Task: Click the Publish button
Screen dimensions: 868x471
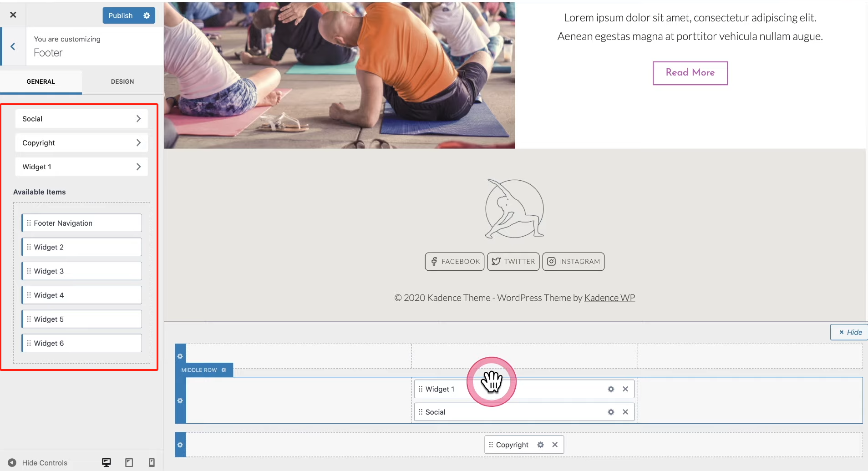Action: coord(121,15)
